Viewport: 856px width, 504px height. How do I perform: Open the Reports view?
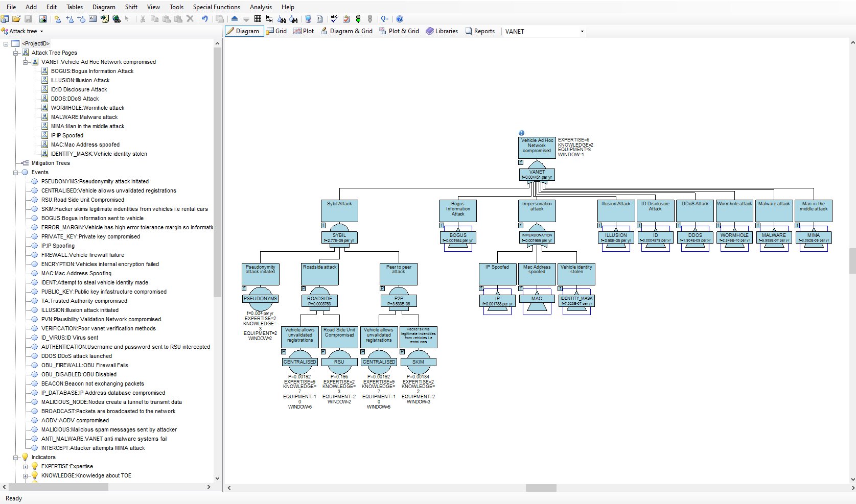480,31
